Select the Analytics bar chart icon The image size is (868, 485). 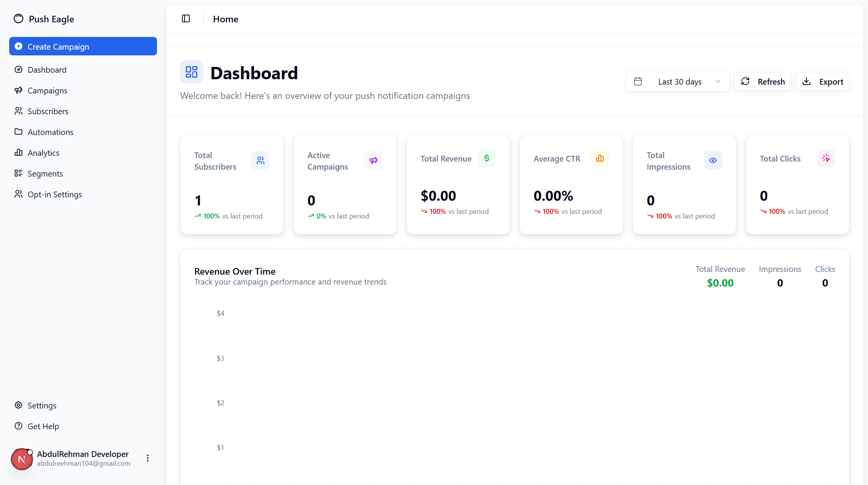pyautogui.click(x=18, y=153)
